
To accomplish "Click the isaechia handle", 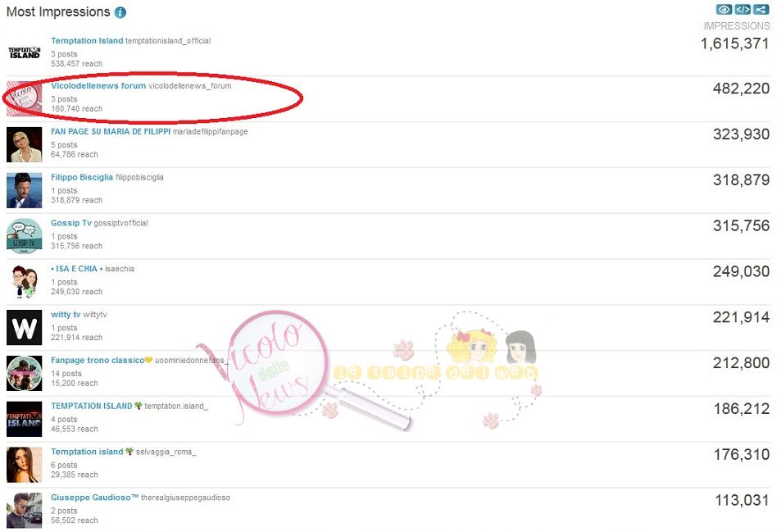I will pyautogui.click(x=120, y=269).
